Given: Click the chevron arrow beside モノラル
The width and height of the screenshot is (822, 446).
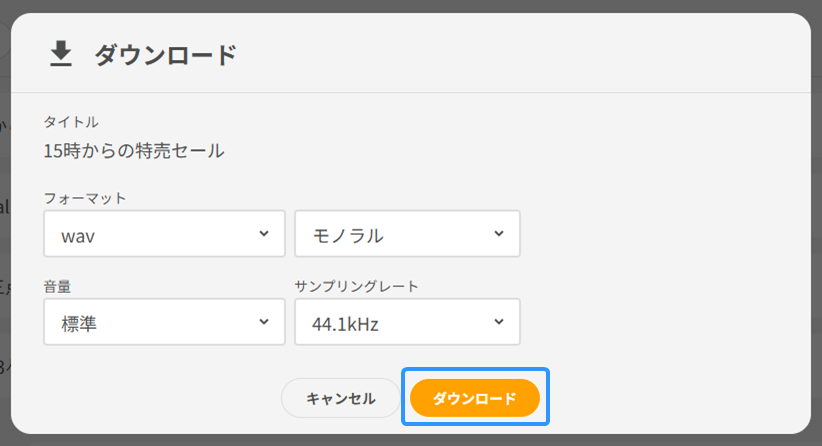Looking at the screenshot, I should click(x=499, y=233).
